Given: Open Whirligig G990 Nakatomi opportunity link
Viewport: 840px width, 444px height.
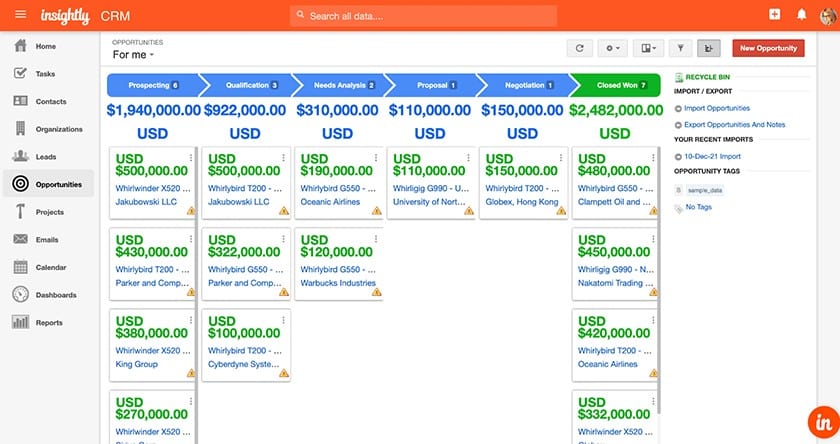Looking at the screenshot, I should 616,269.
